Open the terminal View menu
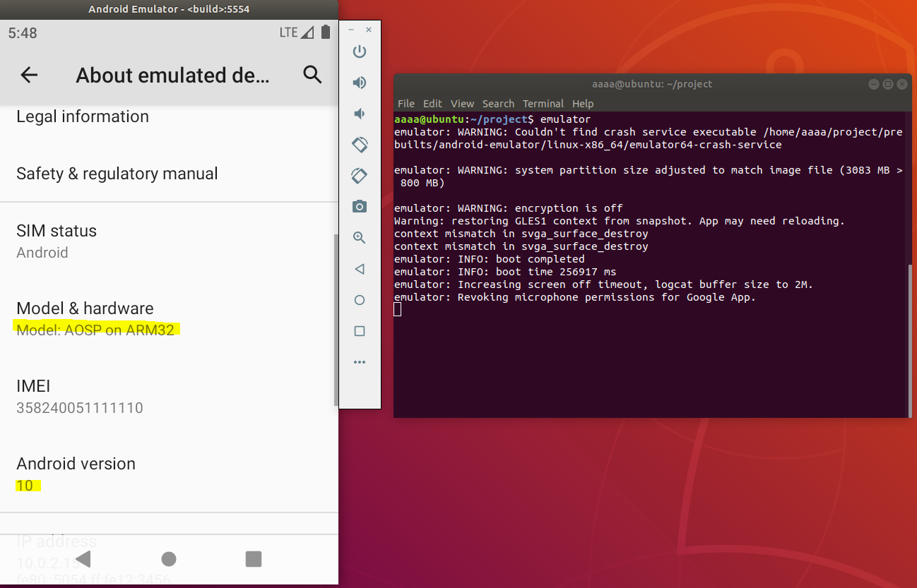 coord(463,104)
